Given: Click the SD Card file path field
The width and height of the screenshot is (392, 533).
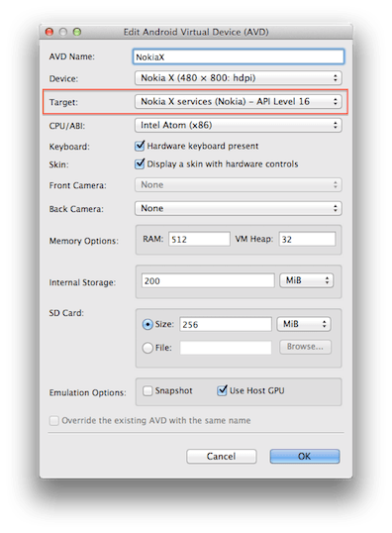Looking at the screenshot, I should click(226, 348).
